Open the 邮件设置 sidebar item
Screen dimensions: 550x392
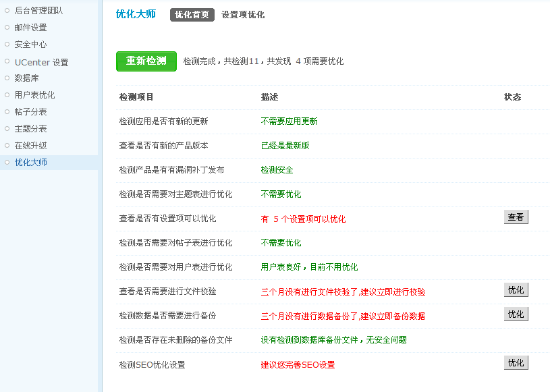click(x=30, y=28)
